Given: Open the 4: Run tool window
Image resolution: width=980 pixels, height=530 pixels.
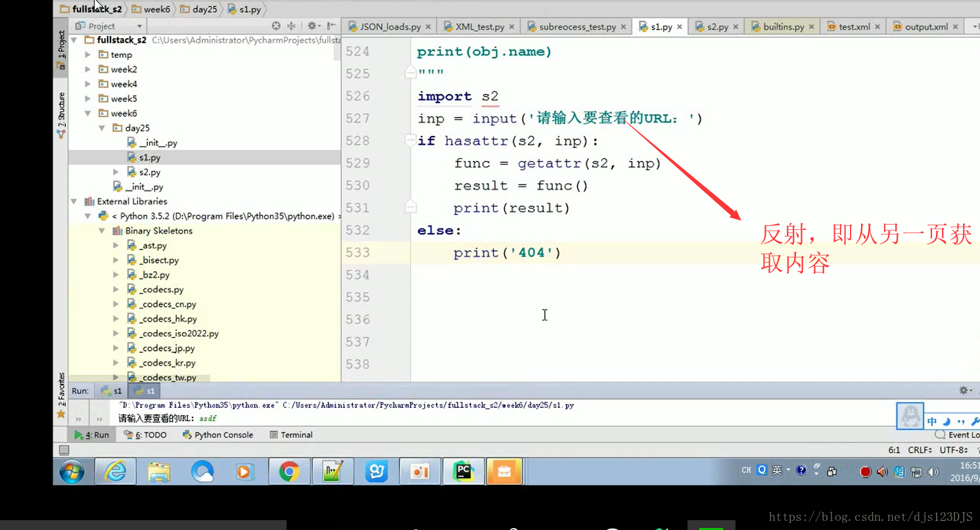Looking at the screenshot, I should pos(92,435).
